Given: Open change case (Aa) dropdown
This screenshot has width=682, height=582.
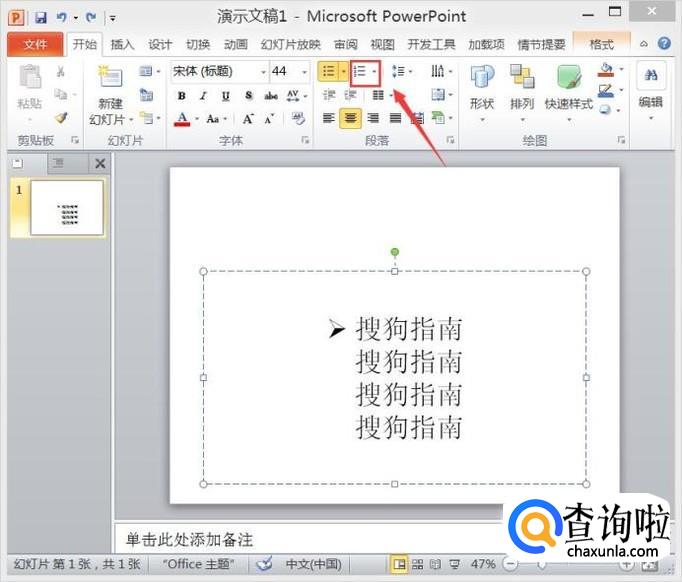Looking at the screenshot, I should pyautogui.click(x=216, y=118).
